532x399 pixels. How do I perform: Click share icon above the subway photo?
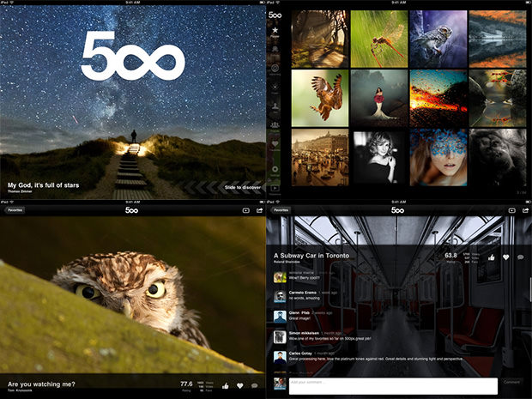click(526, 211)
